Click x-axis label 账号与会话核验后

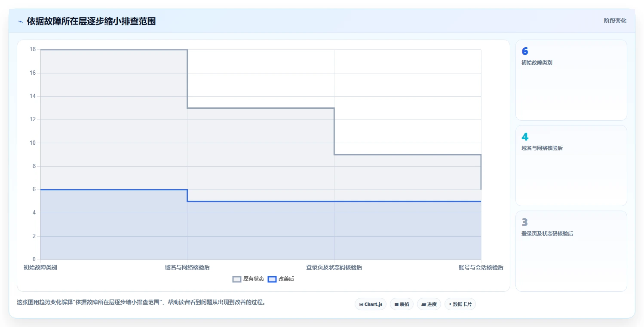481,267
